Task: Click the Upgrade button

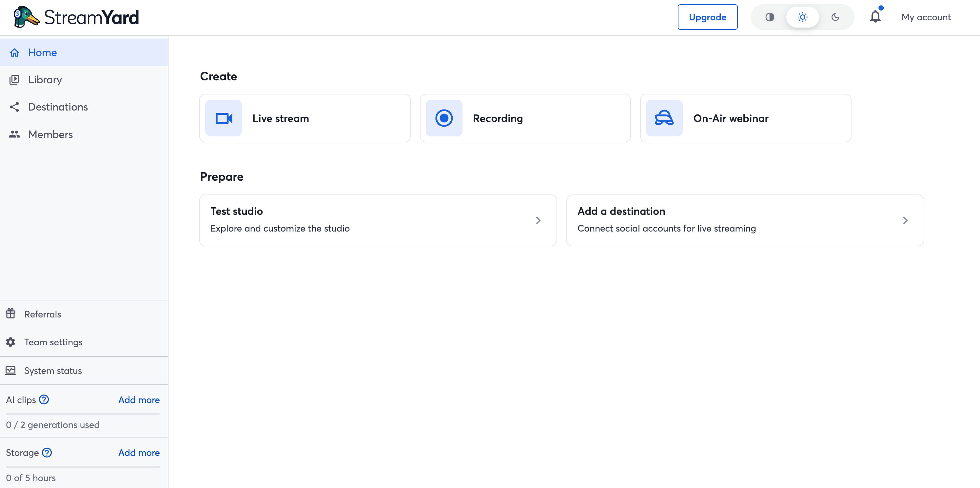Action: (x=707, y=17)
